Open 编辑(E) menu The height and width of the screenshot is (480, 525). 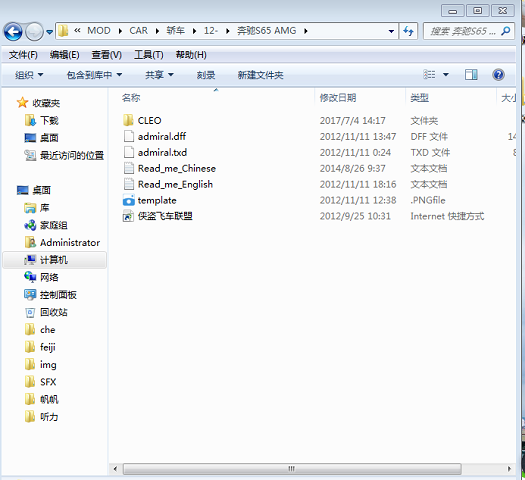pyautogui.click(x=65, y=55)
